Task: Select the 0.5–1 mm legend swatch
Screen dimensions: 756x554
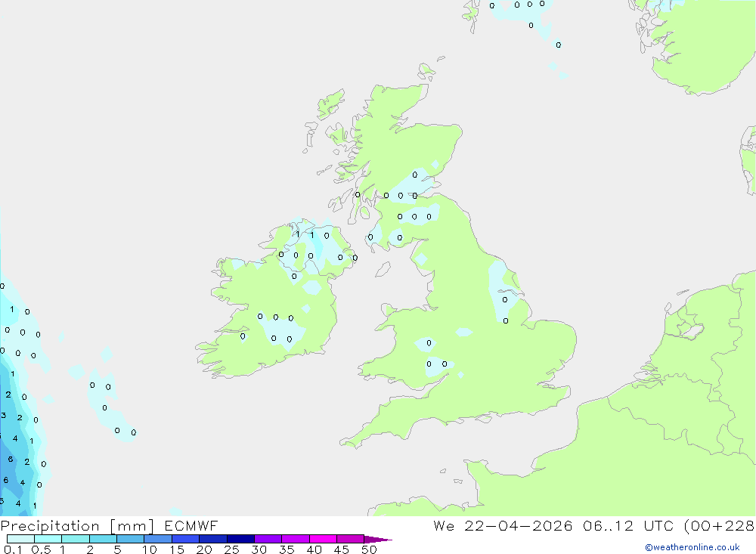Action: 48,539
